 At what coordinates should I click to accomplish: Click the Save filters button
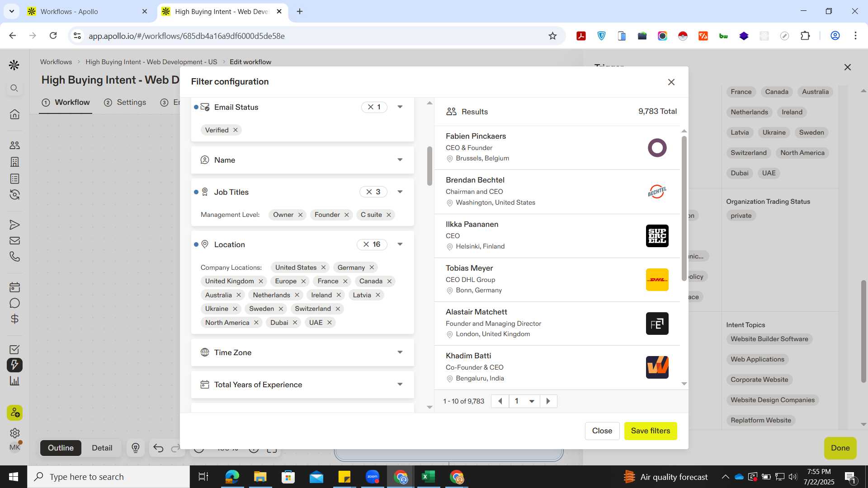[x=651, y=431]
